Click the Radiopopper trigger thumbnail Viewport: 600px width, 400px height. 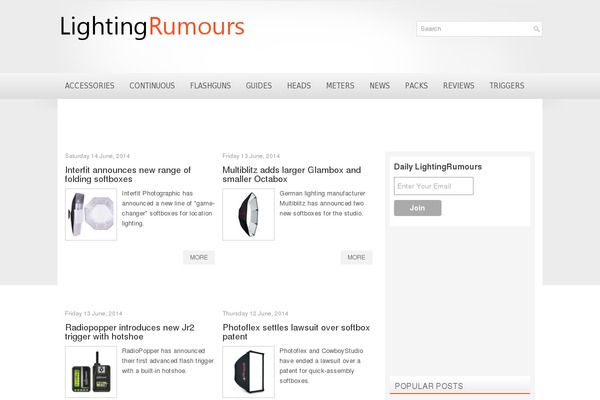point(91,372)
